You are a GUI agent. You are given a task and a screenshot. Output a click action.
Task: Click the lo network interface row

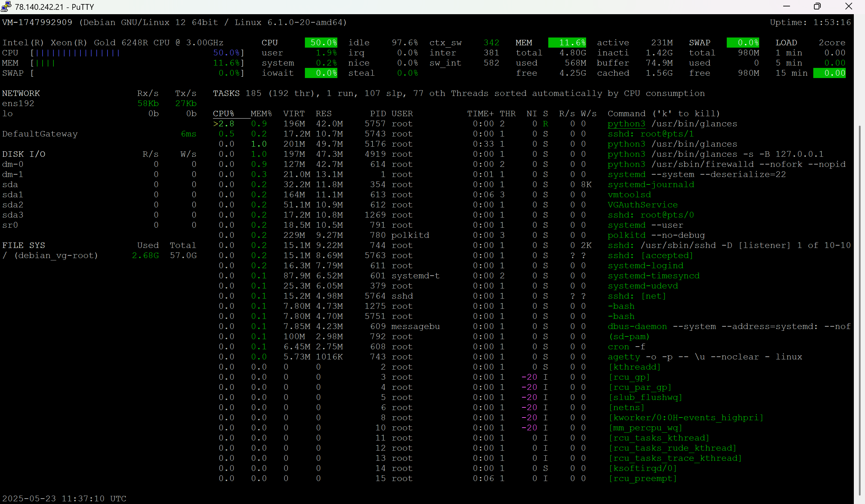99,114
